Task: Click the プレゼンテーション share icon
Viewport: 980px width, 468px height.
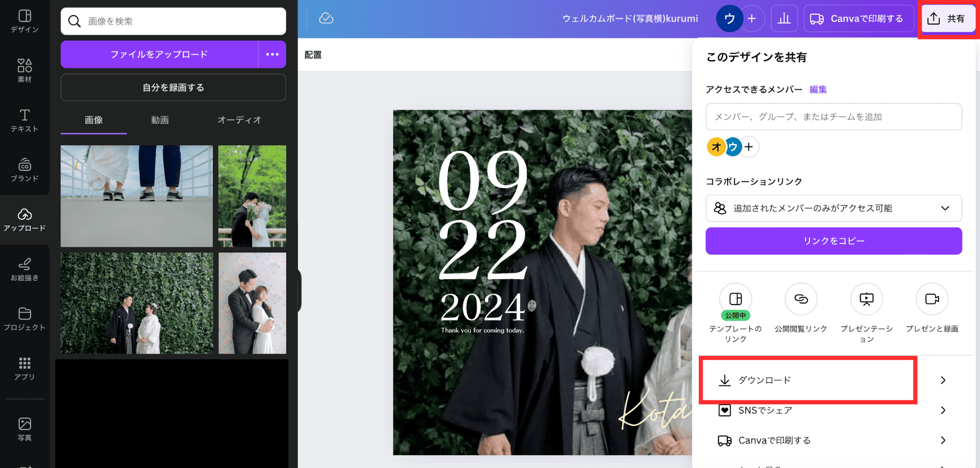Action: click(866, 299)
